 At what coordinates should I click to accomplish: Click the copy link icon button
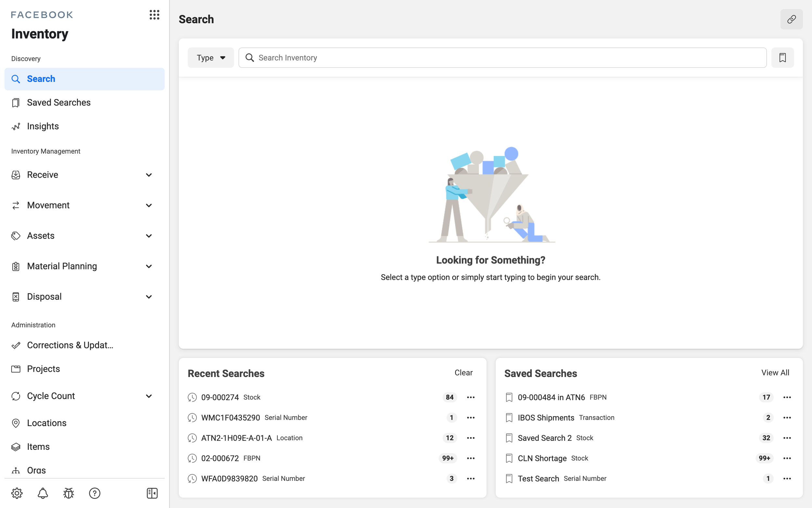coord(791,19)
